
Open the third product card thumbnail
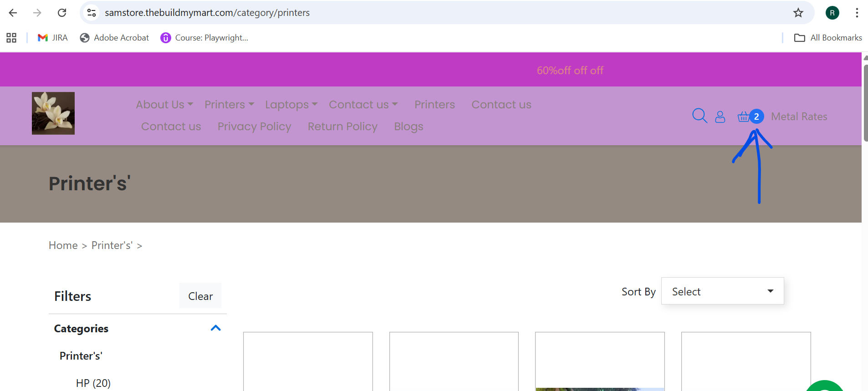click(x=600, y=361)
